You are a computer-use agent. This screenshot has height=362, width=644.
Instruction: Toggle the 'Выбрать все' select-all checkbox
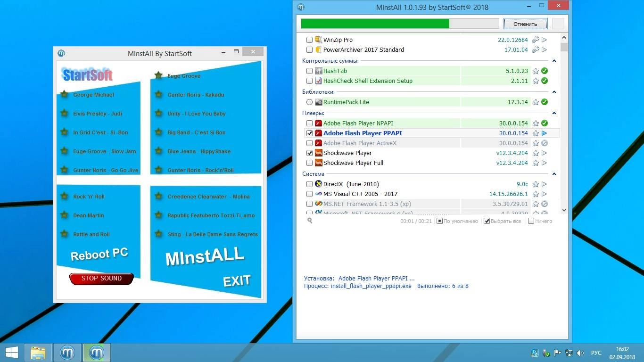point(487,221)
